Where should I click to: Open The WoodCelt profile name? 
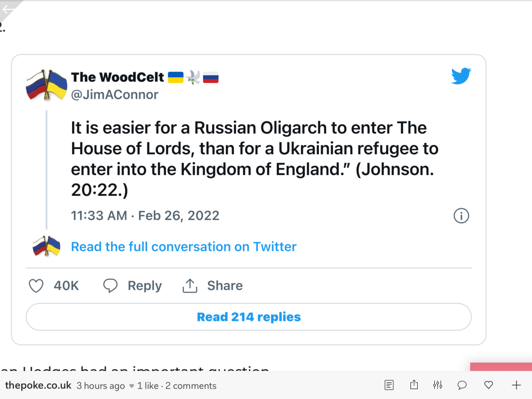pyautogui.click(x=117, y=77)
